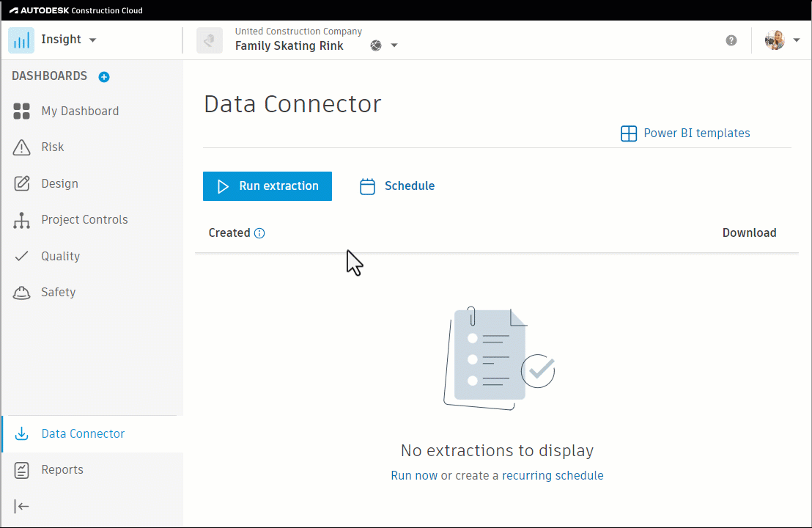Collapse the sidebar with the arrow icon
812x528 pixels.
click(x=21, y=506)
